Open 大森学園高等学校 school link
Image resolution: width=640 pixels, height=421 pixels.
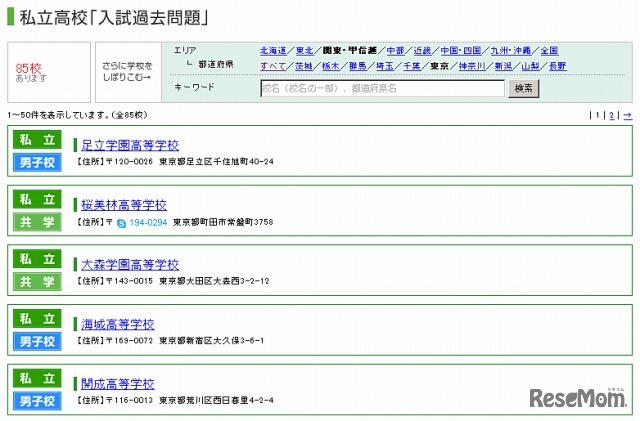(x=130, y=265)
